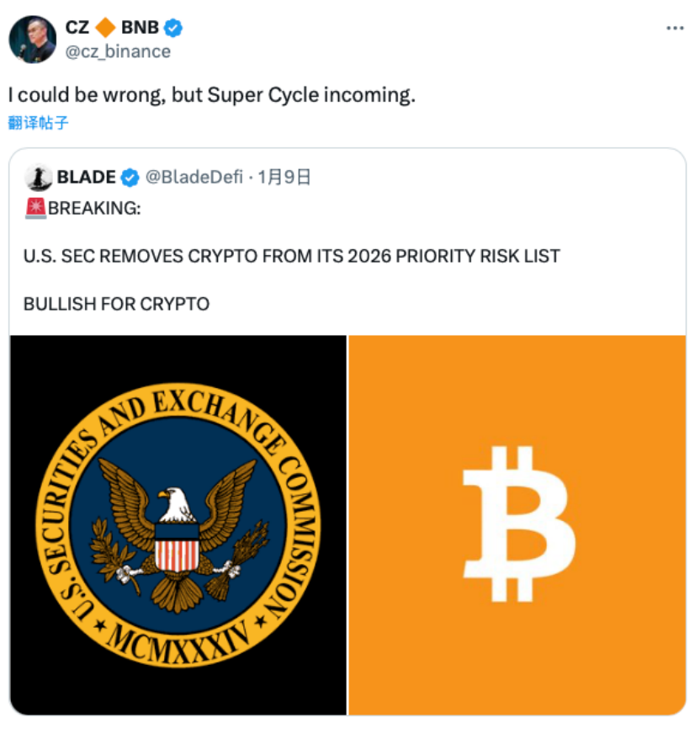Open the @BladeDefi handle in quoted post
700x739 pixels.
point(194,177)
